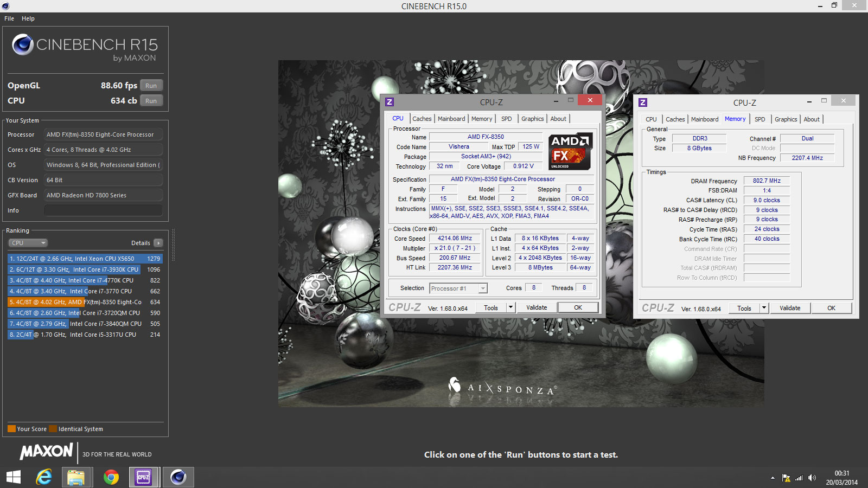Select ranking row Intel Core i7-3770

coord(85,291)
